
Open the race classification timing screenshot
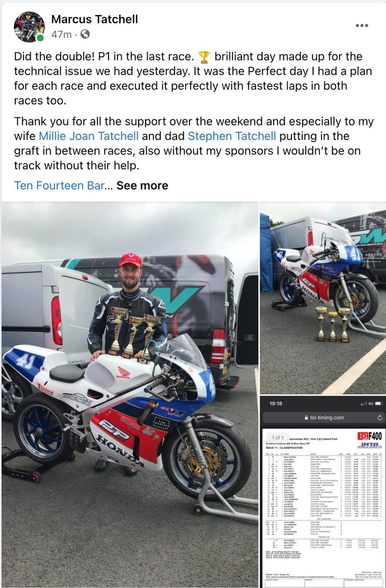click(323, 492)
